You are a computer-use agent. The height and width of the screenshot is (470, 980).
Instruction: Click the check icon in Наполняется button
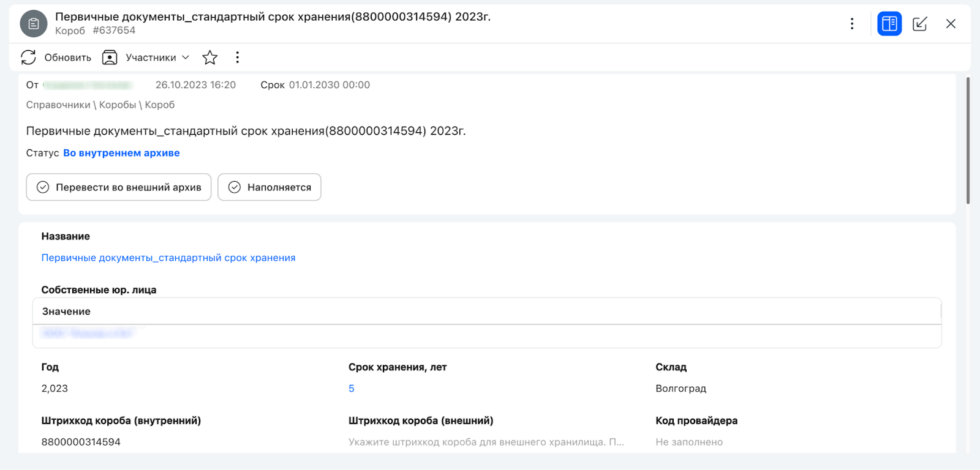pos(235,187)
